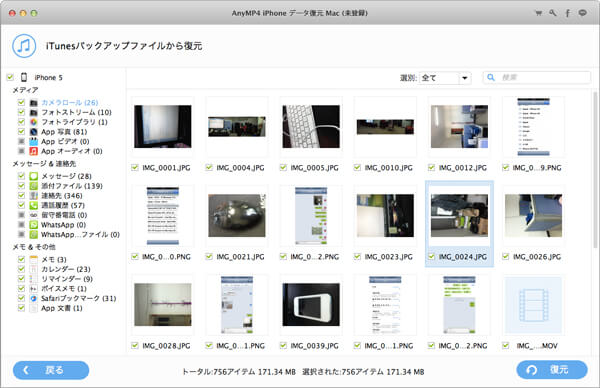Click the search input field
This screenshot has width=600, height=388.
tap(536, 78)
